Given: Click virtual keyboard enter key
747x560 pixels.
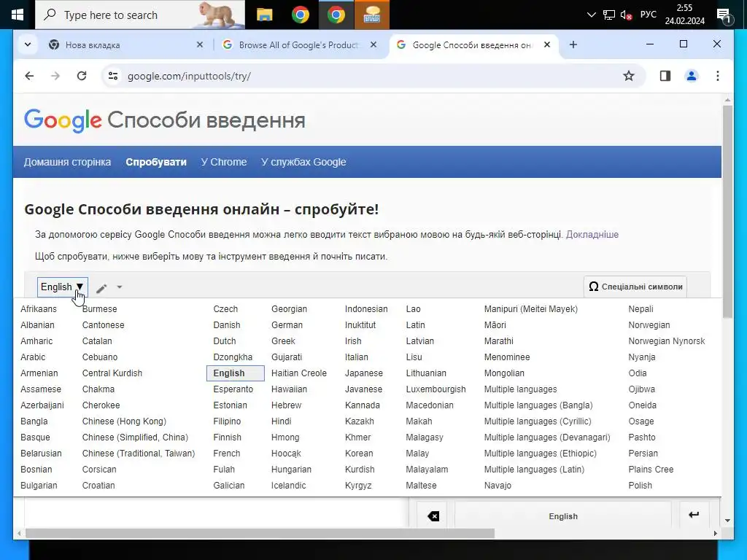Looking at the screenshot, I should pos(694,515).
